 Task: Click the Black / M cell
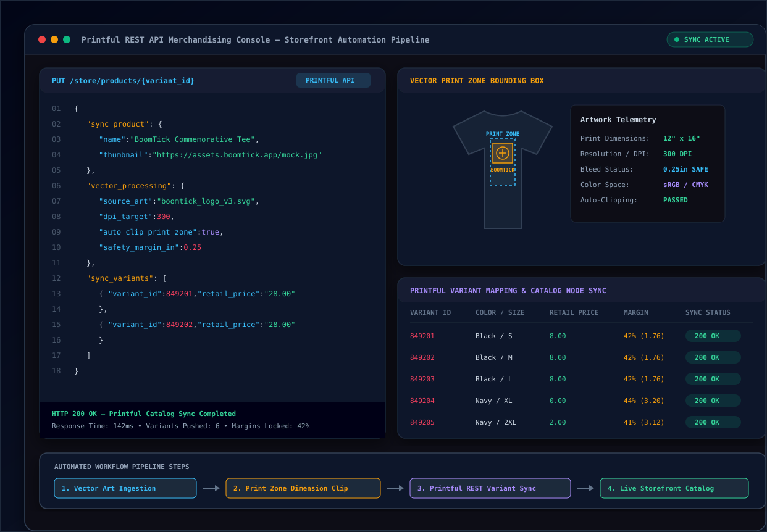494,357
